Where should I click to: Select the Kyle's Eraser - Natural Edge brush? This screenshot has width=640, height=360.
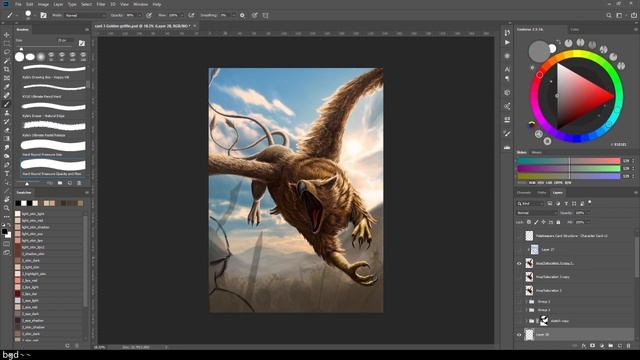(53, 109)
